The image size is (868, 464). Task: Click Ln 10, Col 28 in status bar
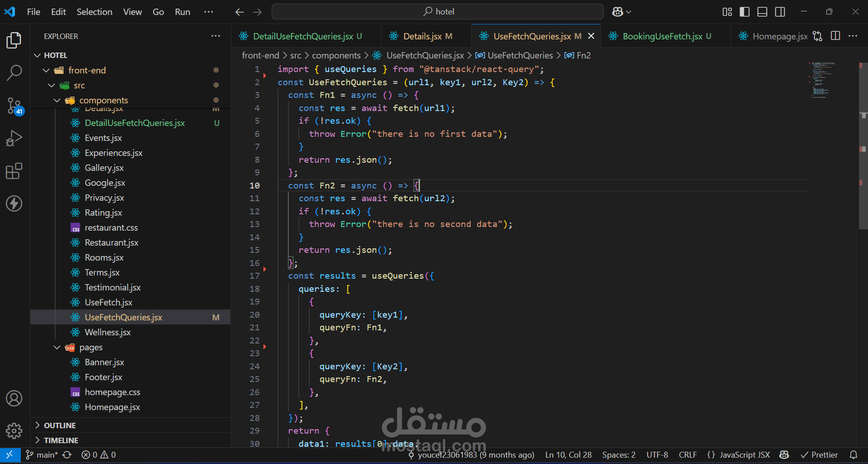568,454
